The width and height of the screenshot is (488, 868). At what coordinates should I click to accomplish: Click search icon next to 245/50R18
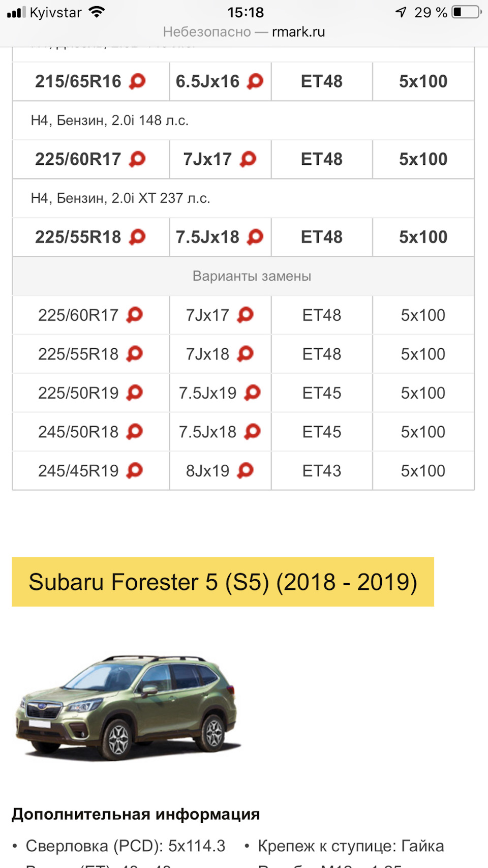click(135, 432)
